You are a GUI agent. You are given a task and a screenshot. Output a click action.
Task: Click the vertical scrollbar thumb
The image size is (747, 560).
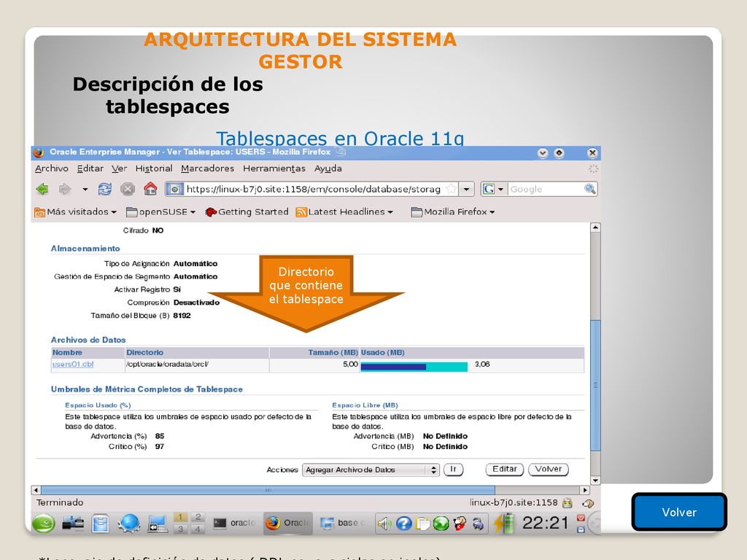(595, 385)
